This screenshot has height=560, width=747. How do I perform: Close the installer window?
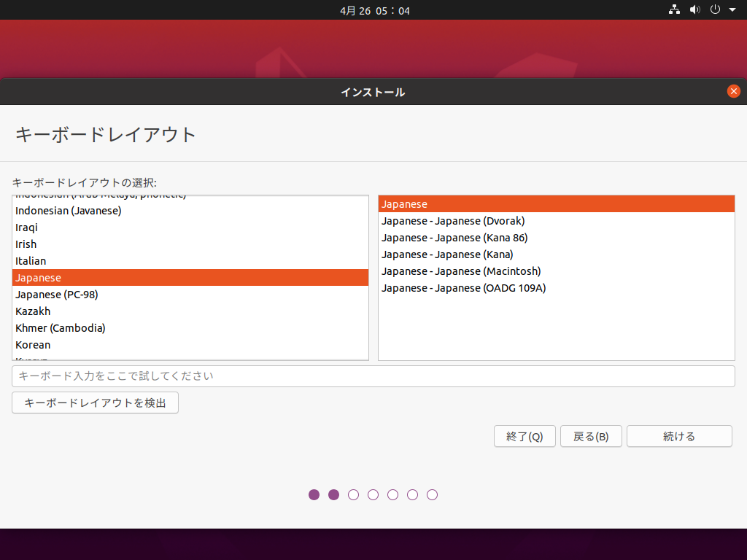coord(734,91)
